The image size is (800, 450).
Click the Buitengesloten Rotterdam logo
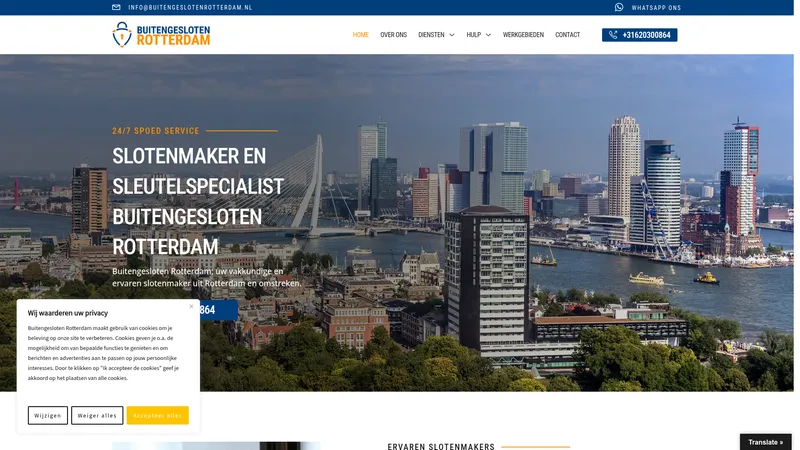(161, 35)
